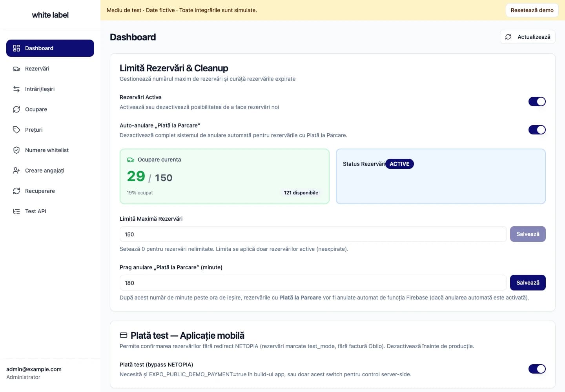This screenshot has height=392, width=565.
Task: Open Rezervări from the sidebar
Action: pos(50,69)
